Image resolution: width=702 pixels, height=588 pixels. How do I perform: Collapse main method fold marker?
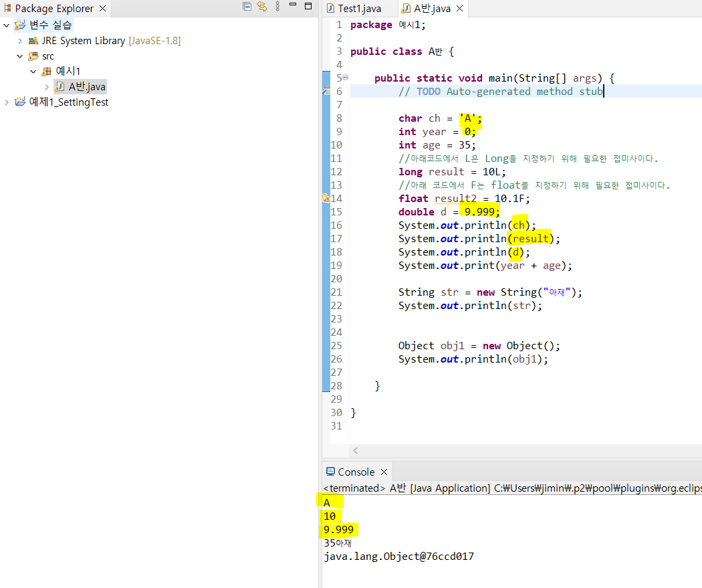[345, 78]
